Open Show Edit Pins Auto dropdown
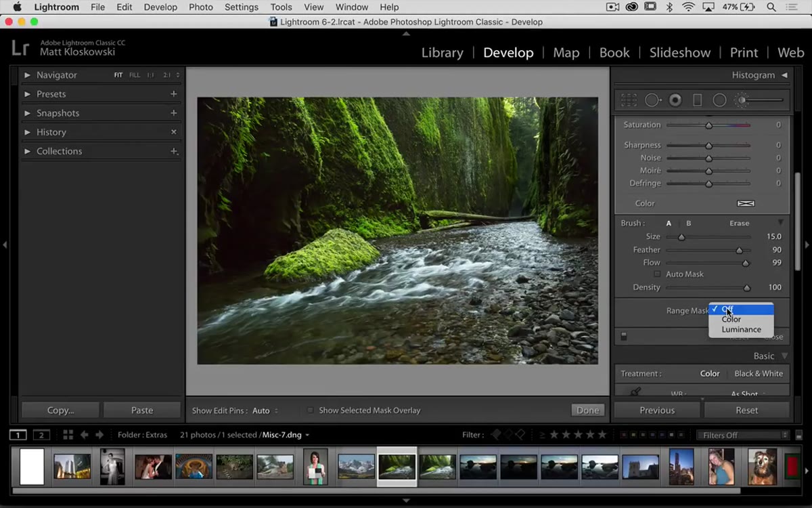 click(x=265, y=410)
